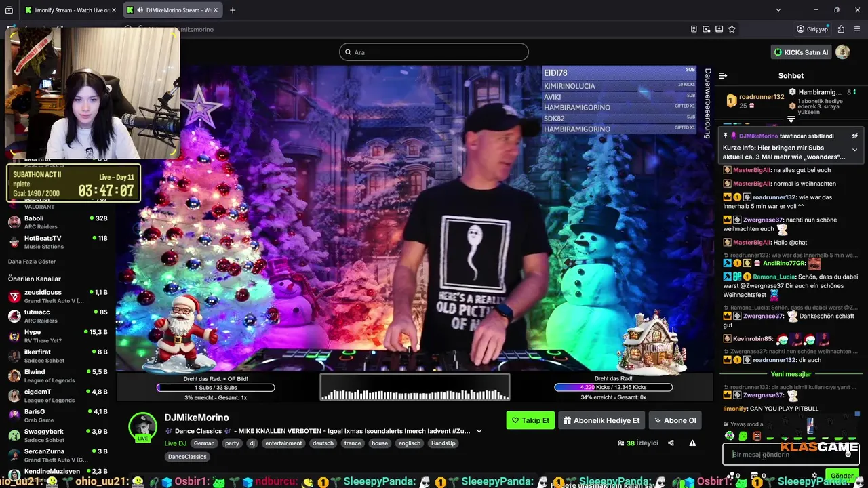This screenshot has width=868, height=488.
Task: Open chat settings gear icon
Action: [x=814, y=476]
